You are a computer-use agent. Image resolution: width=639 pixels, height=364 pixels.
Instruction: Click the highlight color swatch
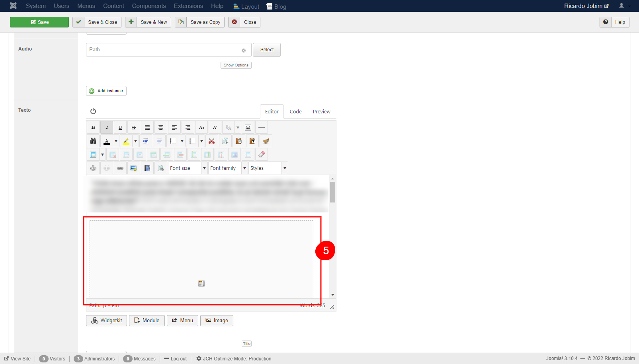pos(127,141)
